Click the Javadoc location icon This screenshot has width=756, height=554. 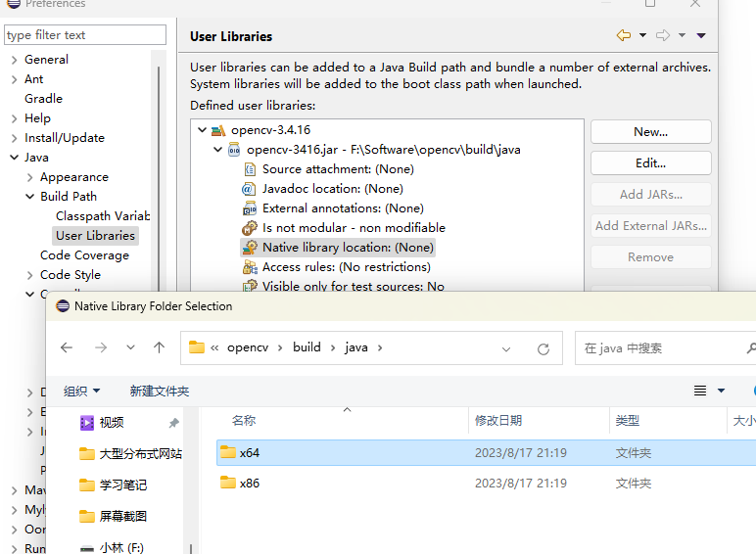click(249, 189)
